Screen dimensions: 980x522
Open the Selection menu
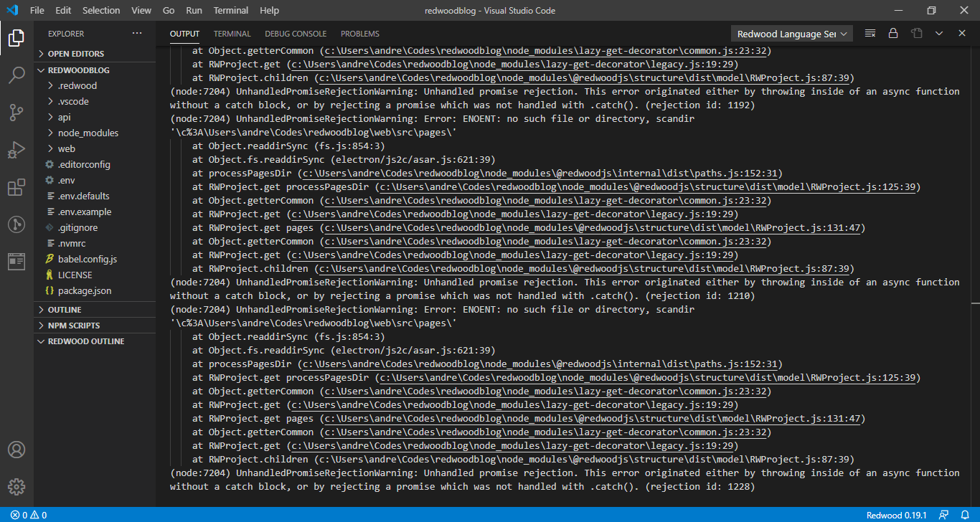pos(101,11)
